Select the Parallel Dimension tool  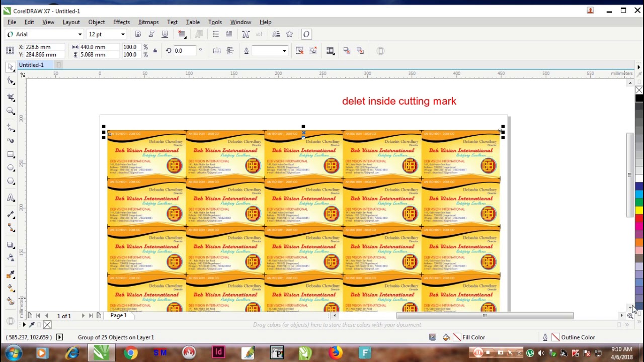pyautogui.click(x=11, y=214)
